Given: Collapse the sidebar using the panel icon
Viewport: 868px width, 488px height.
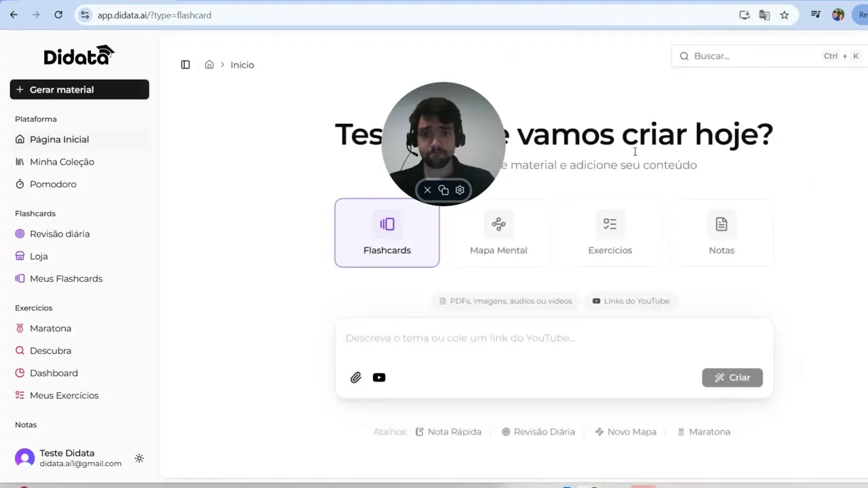Looking at the screenshot, I should 185,64.
